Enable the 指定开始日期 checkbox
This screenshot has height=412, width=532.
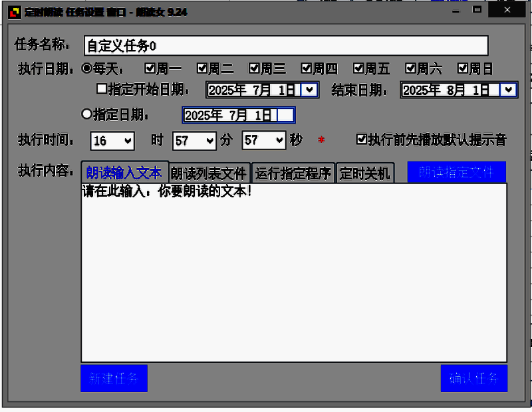click(102, 88)
